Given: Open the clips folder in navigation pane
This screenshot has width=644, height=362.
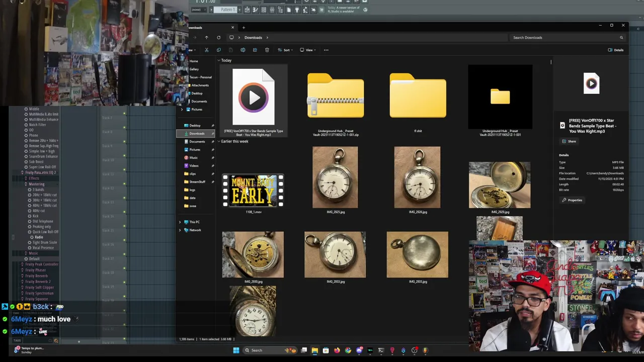Looking at the screenshot, I should pyautogui.click(x=190, y=173).
